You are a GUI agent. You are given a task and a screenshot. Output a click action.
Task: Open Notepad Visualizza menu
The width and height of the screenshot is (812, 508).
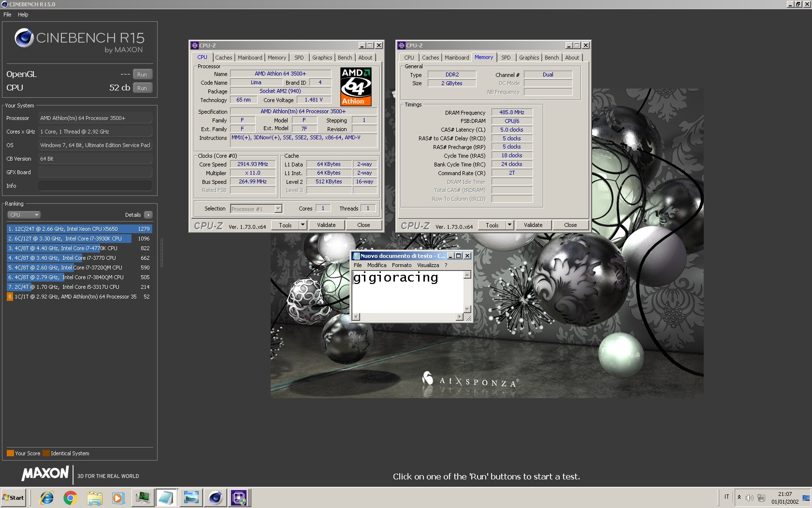pos(428,265)
